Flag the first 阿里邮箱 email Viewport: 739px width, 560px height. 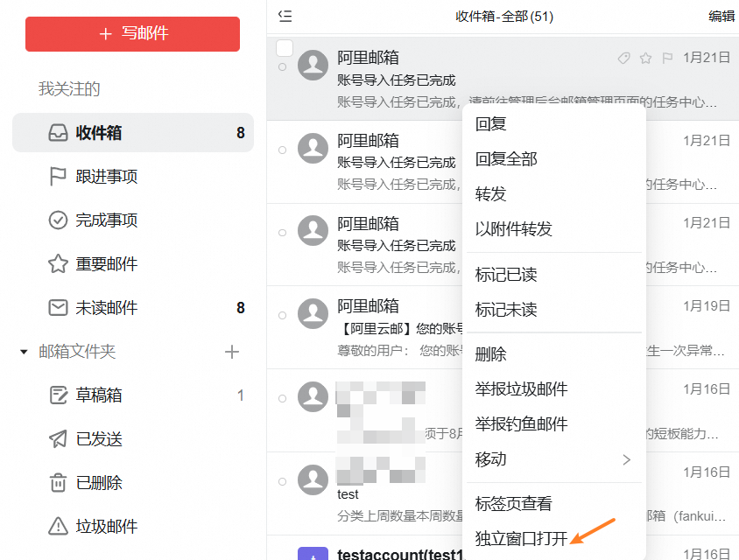(x=667, y=58)
